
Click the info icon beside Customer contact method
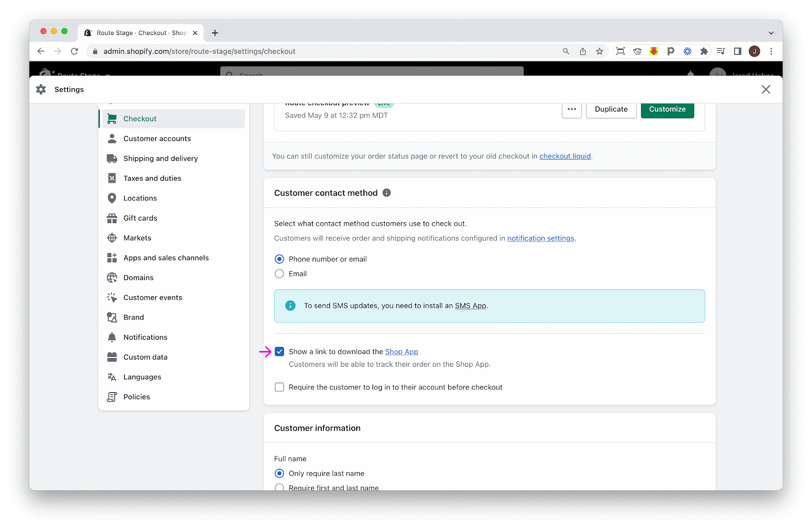387,193
